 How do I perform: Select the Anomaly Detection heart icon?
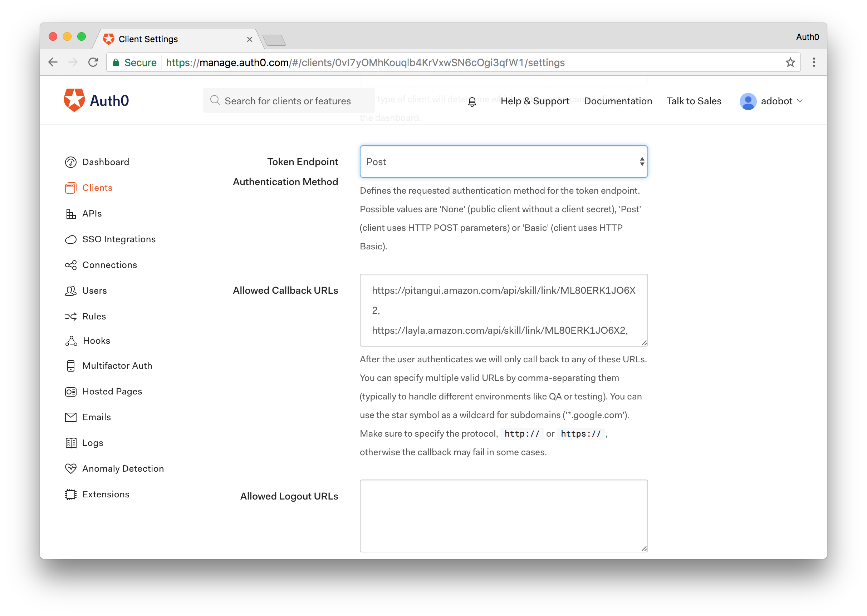pyautogui.click(x=70, y=468)
